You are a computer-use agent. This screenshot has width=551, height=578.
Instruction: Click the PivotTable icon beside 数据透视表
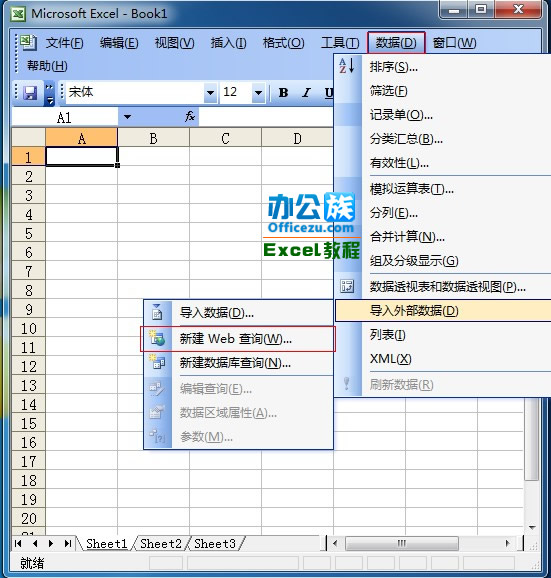[347, 286]
